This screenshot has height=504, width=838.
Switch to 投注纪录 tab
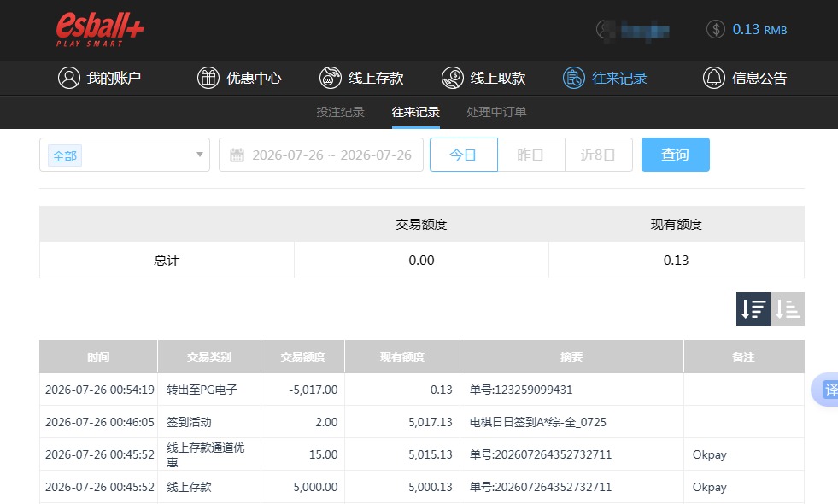click(x=341, y=112)
